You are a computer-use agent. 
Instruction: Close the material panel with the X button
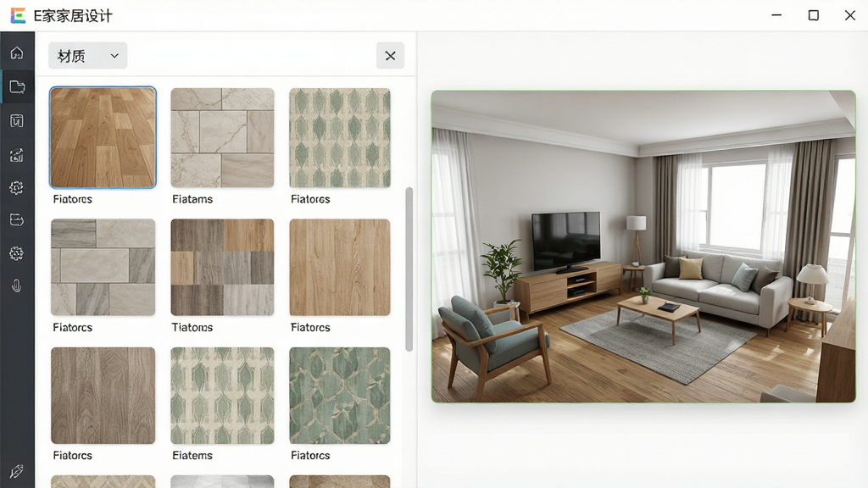click(x=390, y=55)
